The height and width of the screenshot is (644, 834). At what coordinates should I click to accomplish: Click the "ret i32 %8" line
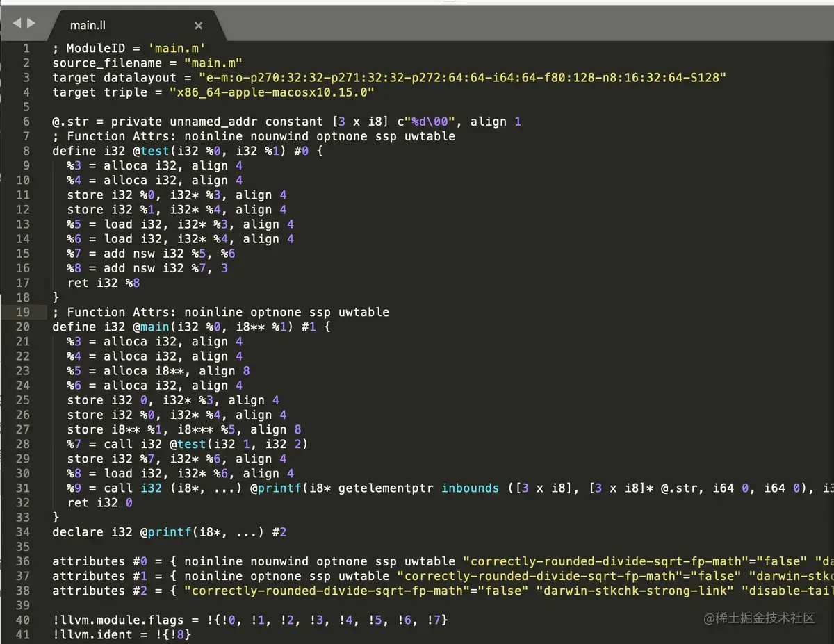(104, 283)
